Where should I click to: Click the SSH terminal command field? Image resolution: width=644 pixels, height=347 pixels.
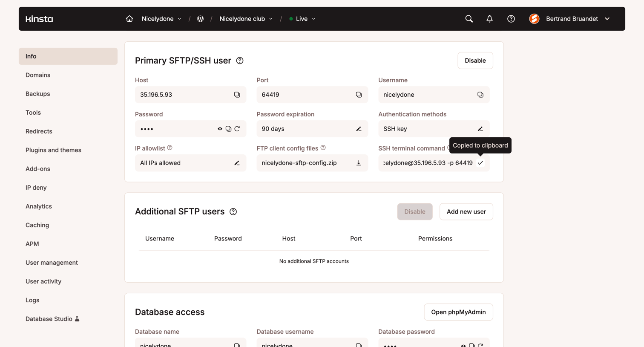click(434, 163)
